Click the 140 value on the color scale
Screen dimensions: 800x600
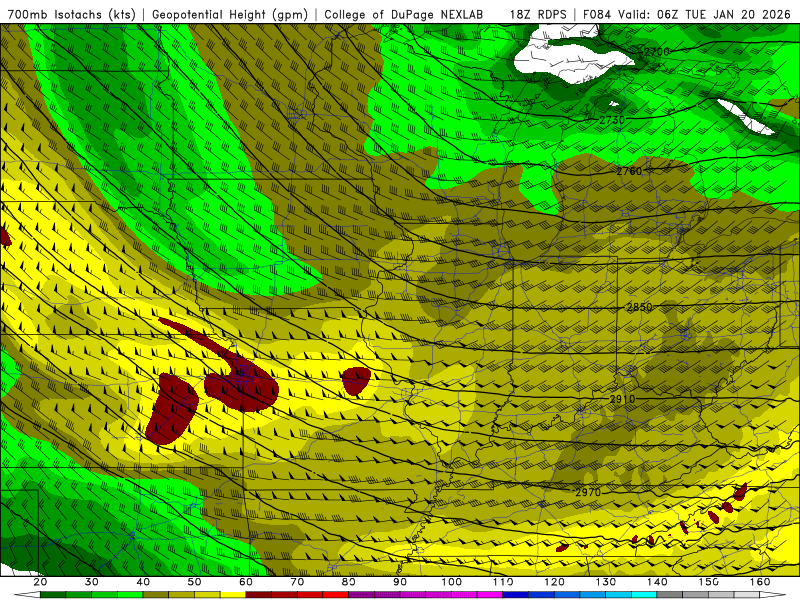click(x=658, y=582)
